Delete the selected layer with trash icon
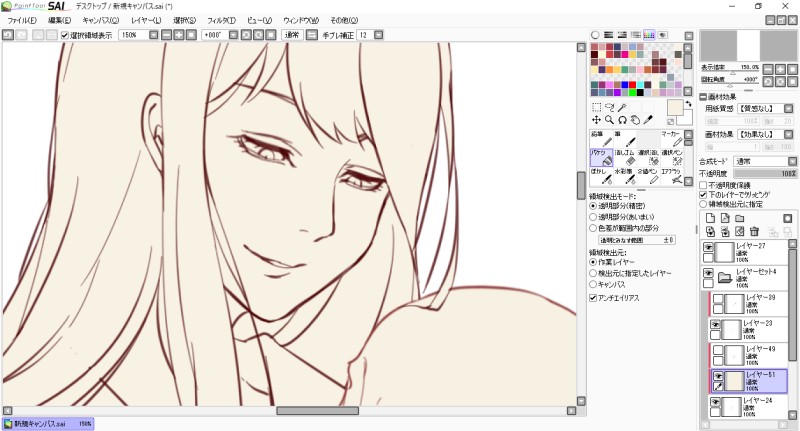The width and height of the screenshot is (800, 431). point(755,232)
